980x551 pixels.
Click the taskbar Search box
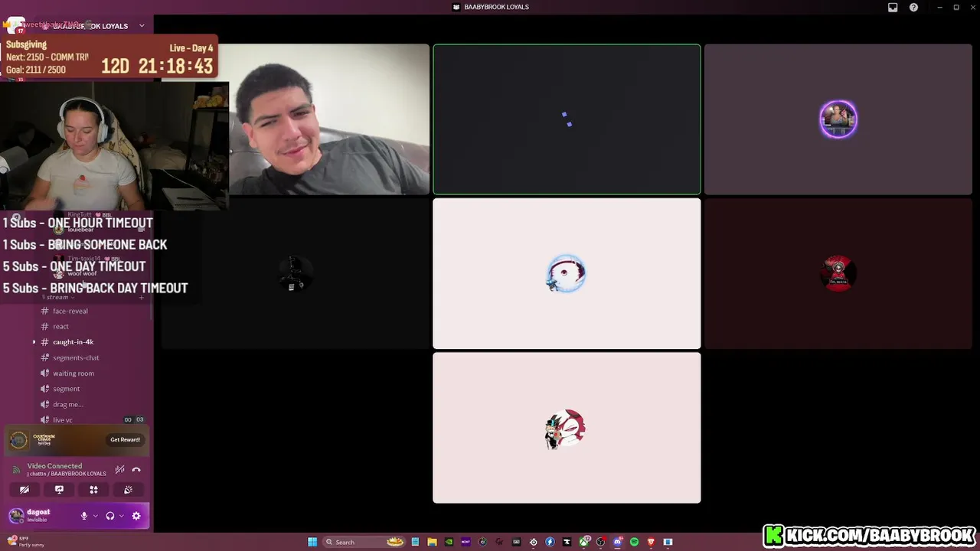point(363,542)
